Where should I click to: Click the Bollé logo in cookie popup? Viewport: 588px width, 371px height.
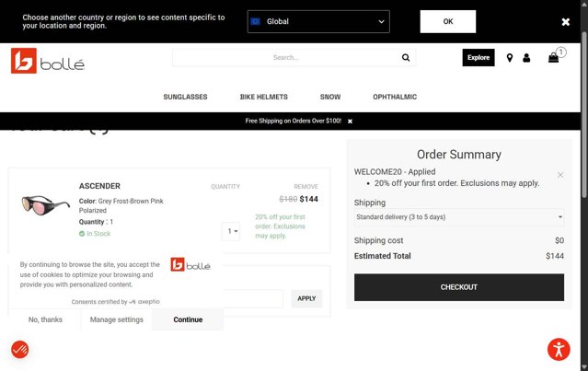coord(190,265)
